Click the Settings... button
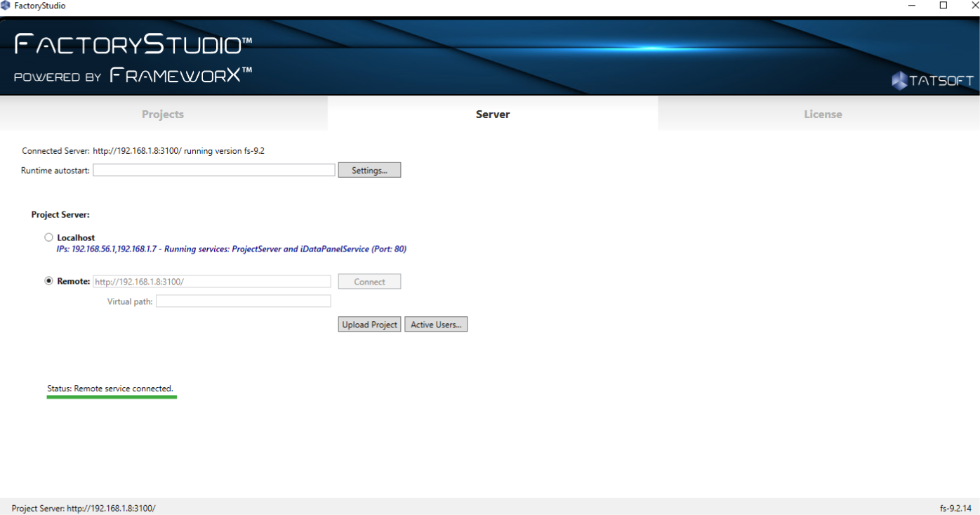 pos(369,170)
